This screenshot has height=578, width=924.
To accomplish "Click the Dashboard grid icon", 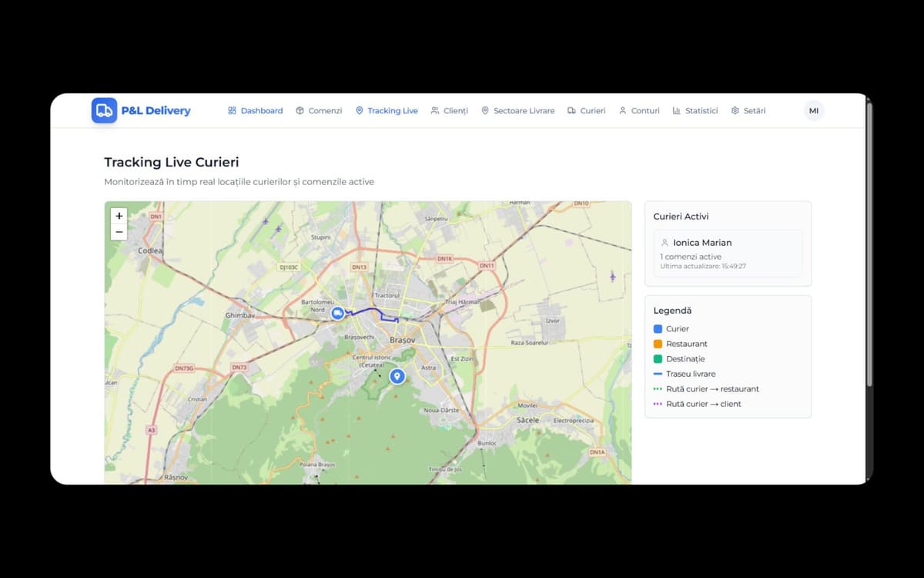I will tap(232, 111).
